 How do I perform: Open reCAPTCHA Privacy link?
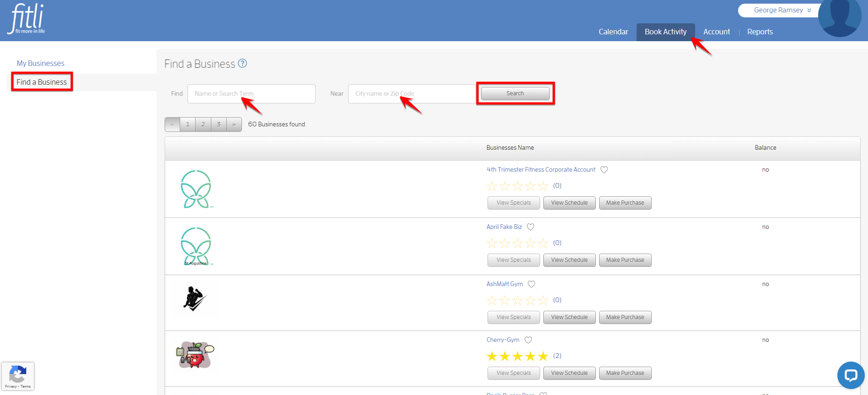click(11, 386)
